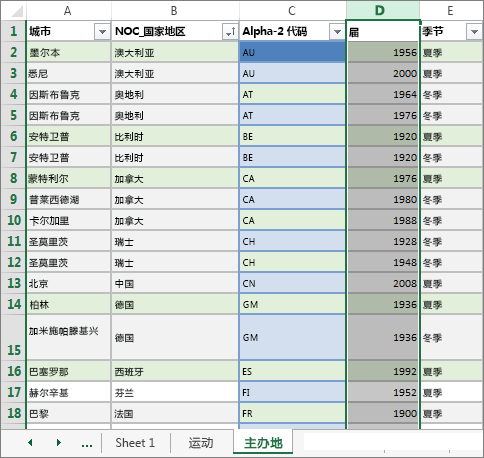The image size is (484, 458).
Task: Click the year 1952 cell
Action: (383, 392)
